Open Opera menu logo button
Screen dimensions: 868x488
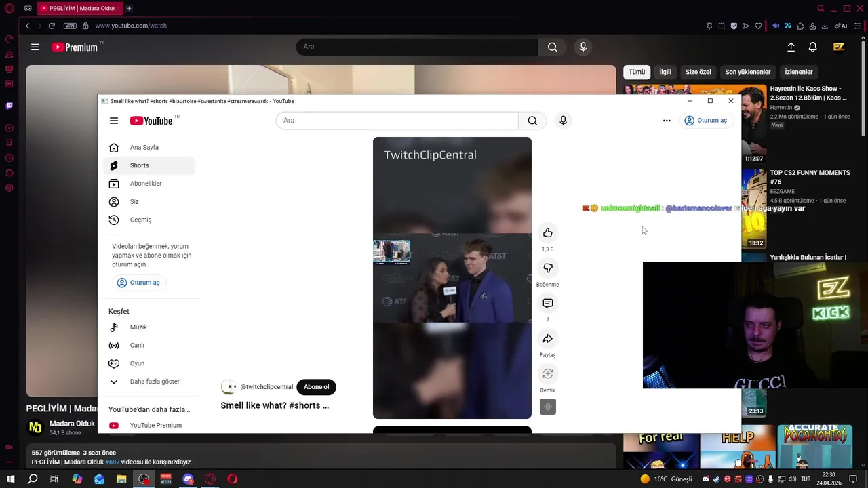coord(9,9)
